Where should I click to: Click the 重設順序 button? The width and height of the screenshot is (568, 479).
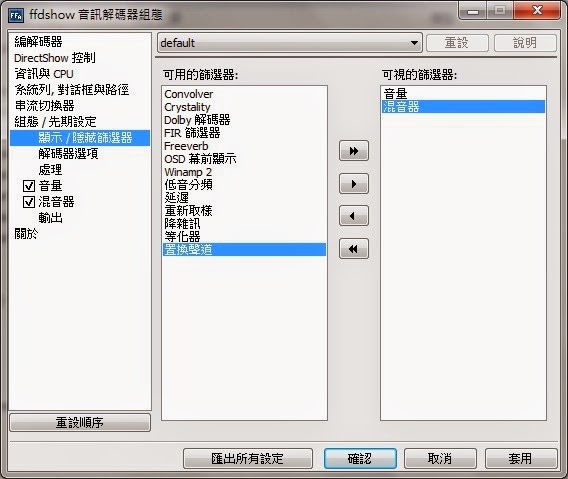point(80,422)
